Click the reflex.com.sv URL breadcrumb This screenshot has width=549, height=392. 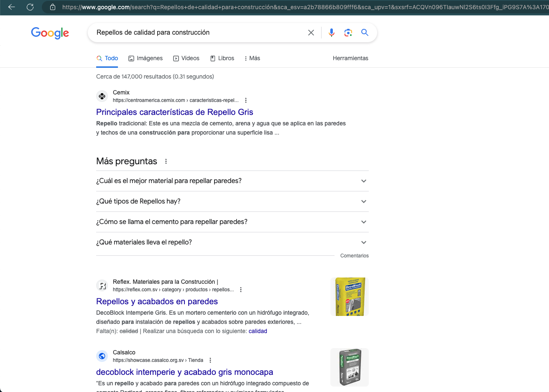point(173,290)
